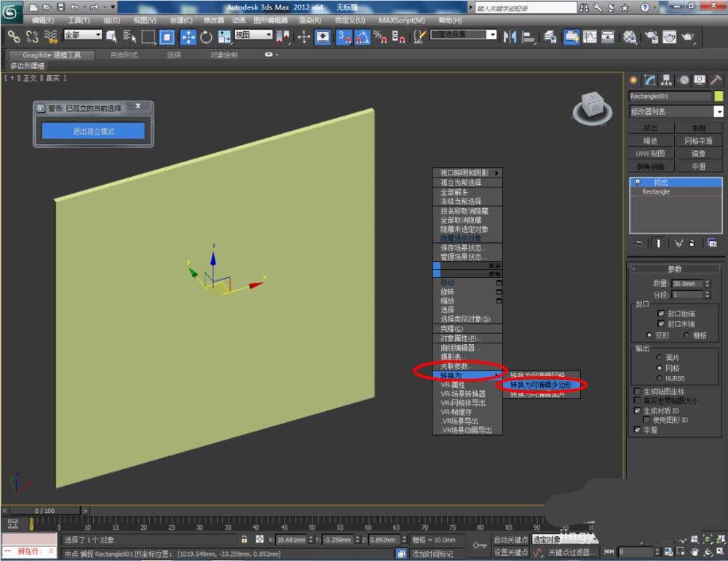Viewport: 728px width, 561px height.
Task: Select the 栅格 radio button
Action: [687, 335]
